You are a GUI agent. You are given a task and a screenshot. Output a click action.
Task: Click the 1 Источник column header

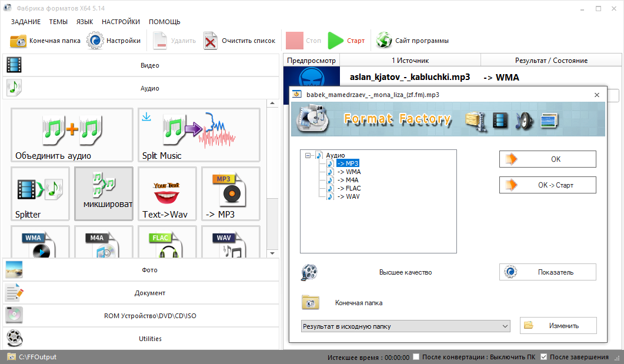pos(411,61)
